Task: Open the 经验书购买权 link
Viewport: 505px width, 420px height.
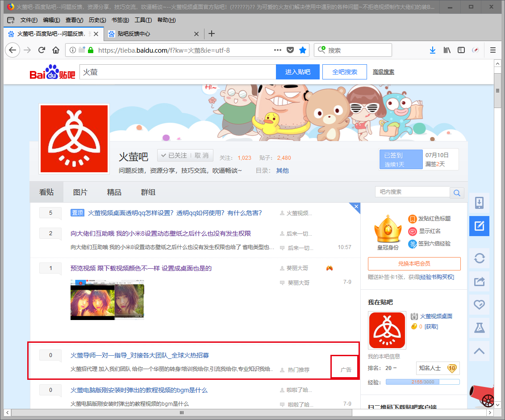Action: pos(437,277)
